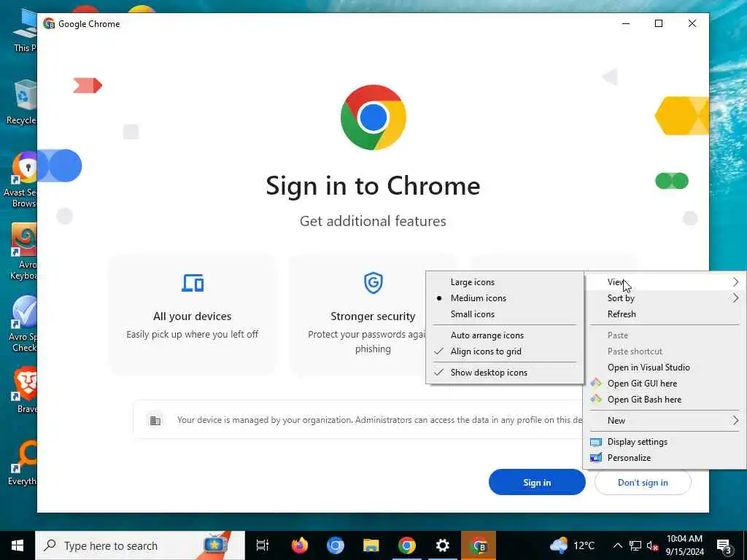Open Avro Keyboard desktop shortcut
The image size is (747, 560).
coord(23,252)
